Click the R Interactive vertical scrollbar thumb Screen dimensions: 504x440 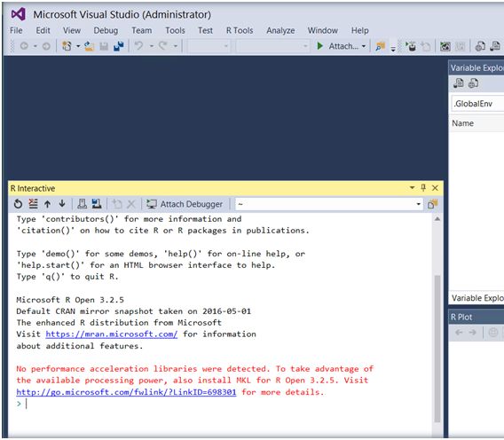[x=437, y=349]
